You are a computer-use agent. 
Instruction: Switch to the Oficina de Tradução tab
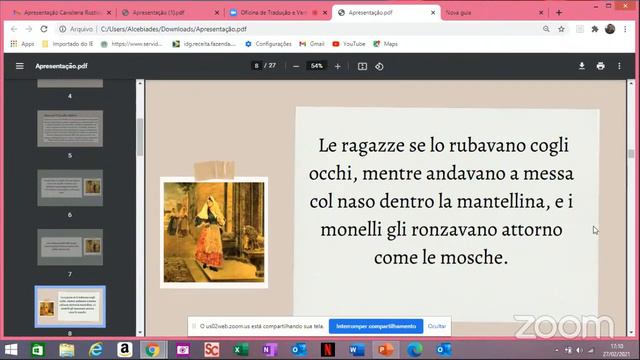273,13
